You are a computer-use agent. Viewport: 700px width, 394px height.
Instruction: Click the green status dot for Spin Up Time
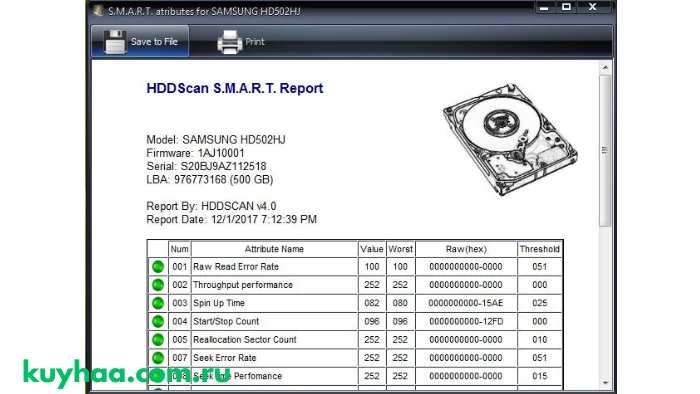158,303
